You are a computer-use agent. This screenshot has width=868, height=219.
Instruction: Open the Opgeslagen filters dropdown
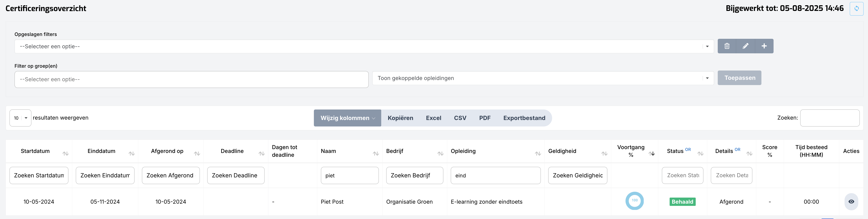click(x=364, y=46)
